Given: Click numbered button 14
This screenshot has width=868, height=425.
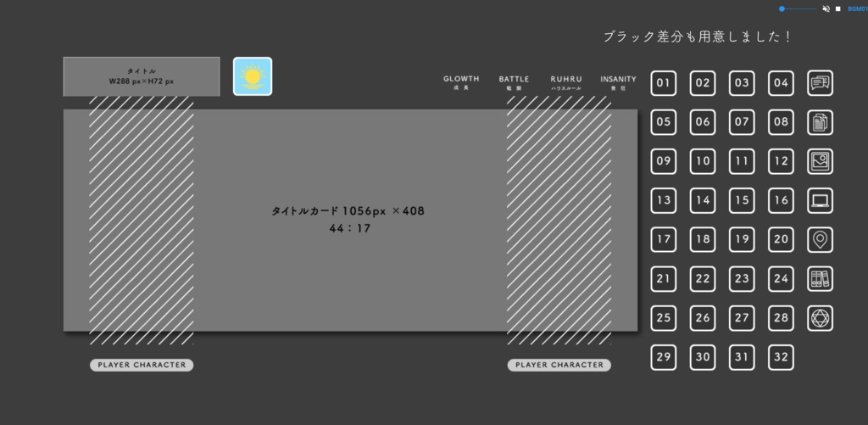Looking at the screenshot, I should 703,200.
